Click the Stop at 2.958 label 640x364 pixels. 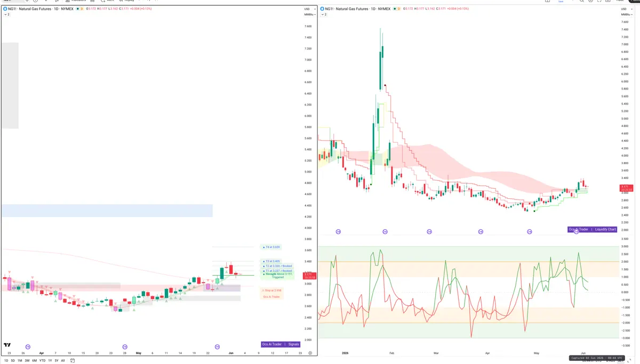point(272,290)
